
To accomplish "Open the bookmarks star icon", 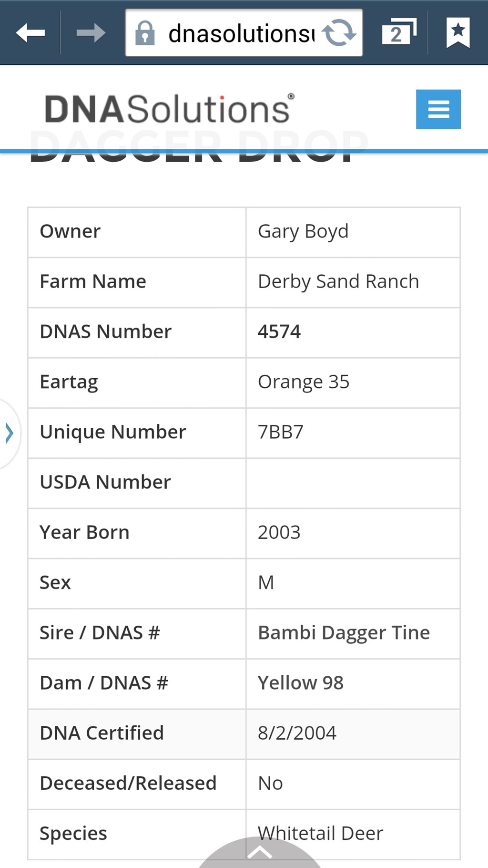I will (x=458, y=32).
